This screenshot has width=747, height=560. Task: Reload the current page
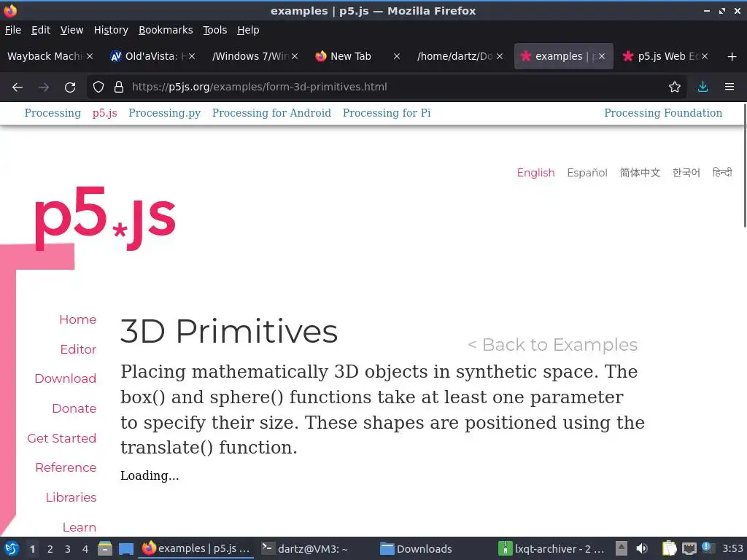[x=70, y=87]
